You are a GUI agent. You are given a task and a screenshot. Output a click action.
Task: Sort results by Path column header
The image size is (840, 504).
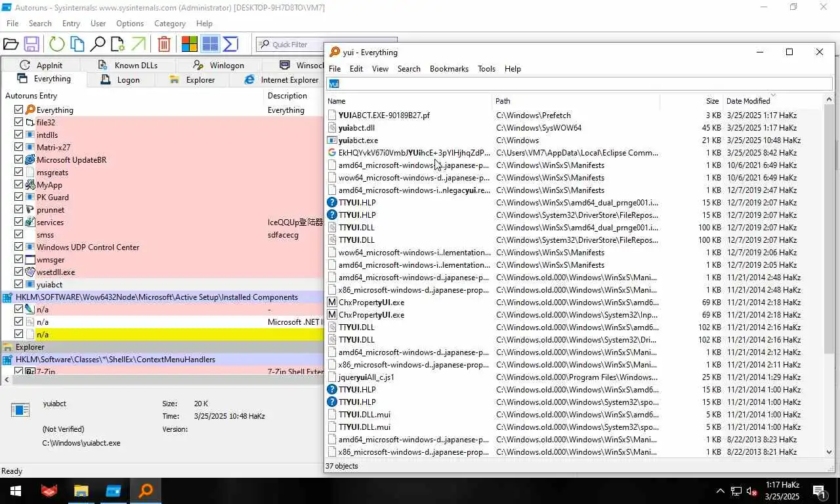point(576,101)
